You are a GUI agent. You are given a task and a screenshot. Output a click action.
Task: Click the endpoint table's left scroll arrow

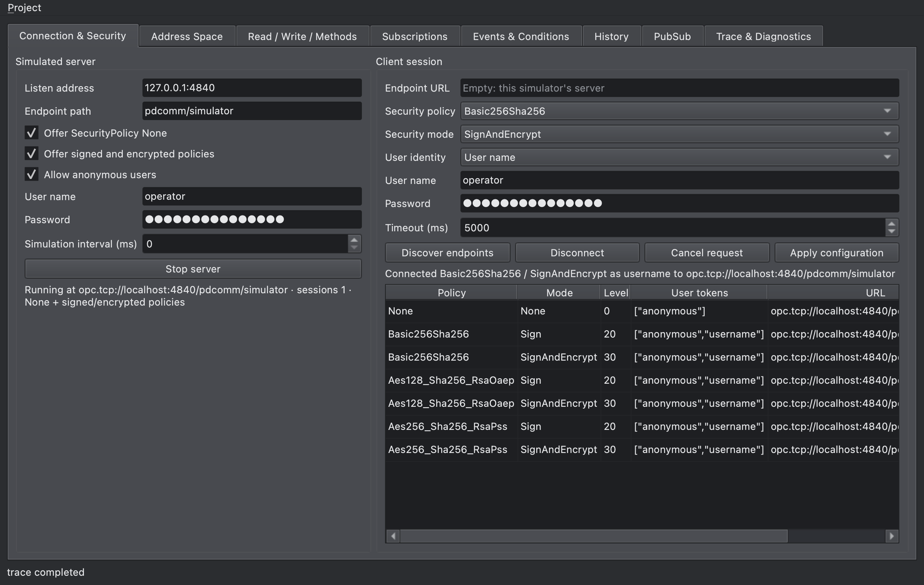click(393, 536)
